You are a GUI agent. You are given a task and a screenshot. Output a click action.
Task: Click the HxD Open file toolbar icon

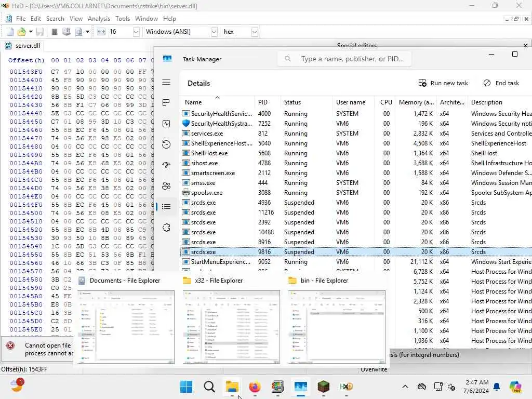pyautogui.click(x=22, y=32)
